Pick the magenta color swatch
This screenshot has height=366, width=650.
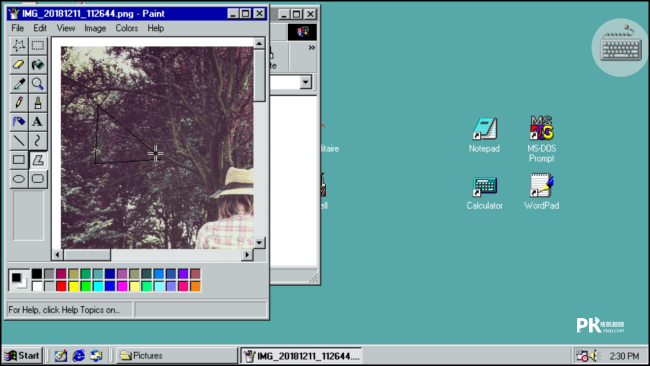(x=122, y=286)
